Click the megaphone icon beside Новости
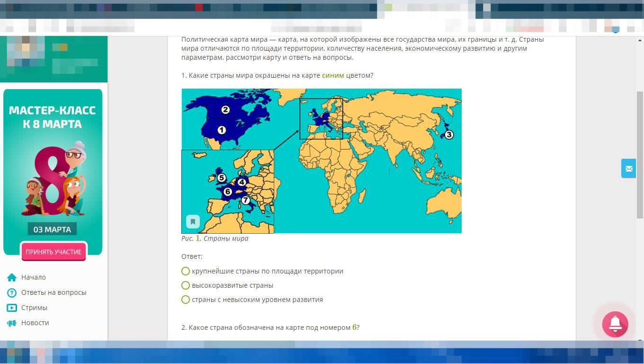Viewport: 644px width, 364px height. tap(12, 323)
